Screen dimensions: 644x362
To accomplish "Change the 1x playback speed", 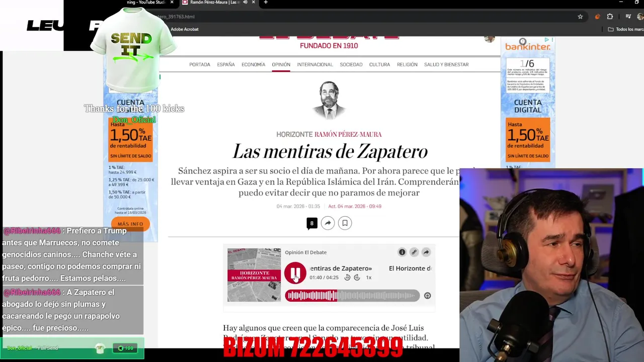I will (x=369, y=278).
